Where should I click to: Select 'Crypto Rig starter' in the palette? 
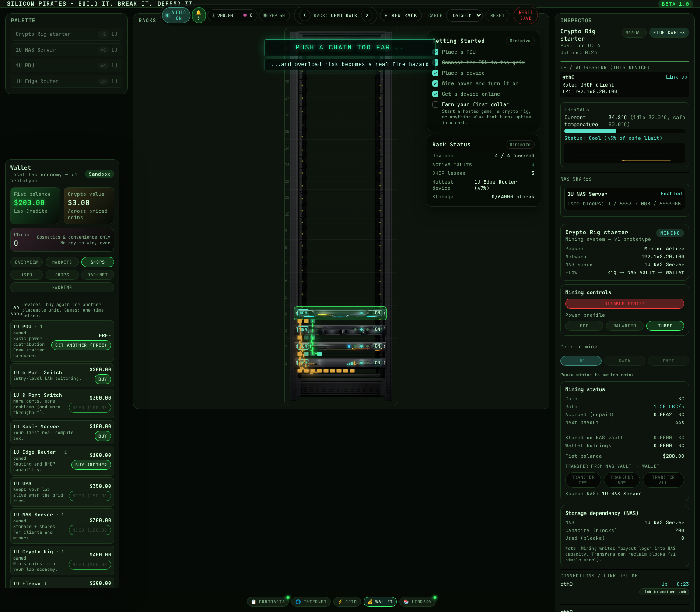[66, 34]
